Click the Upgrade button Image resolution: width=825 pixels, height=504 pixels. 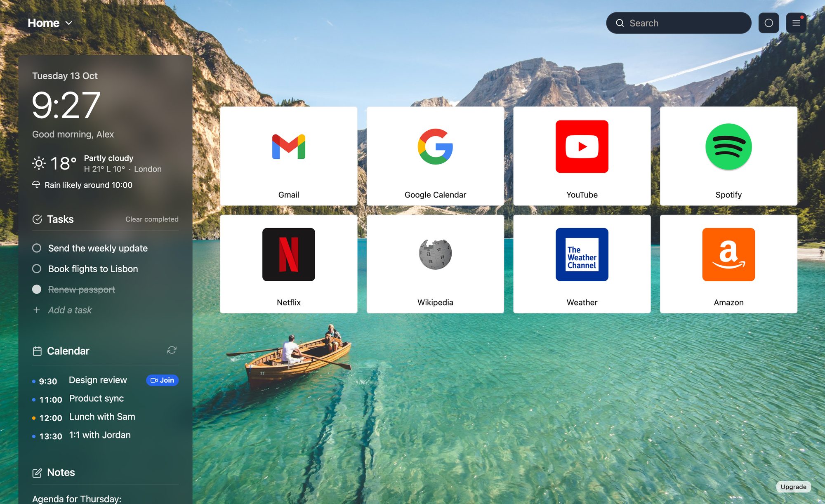click(793, 487)
